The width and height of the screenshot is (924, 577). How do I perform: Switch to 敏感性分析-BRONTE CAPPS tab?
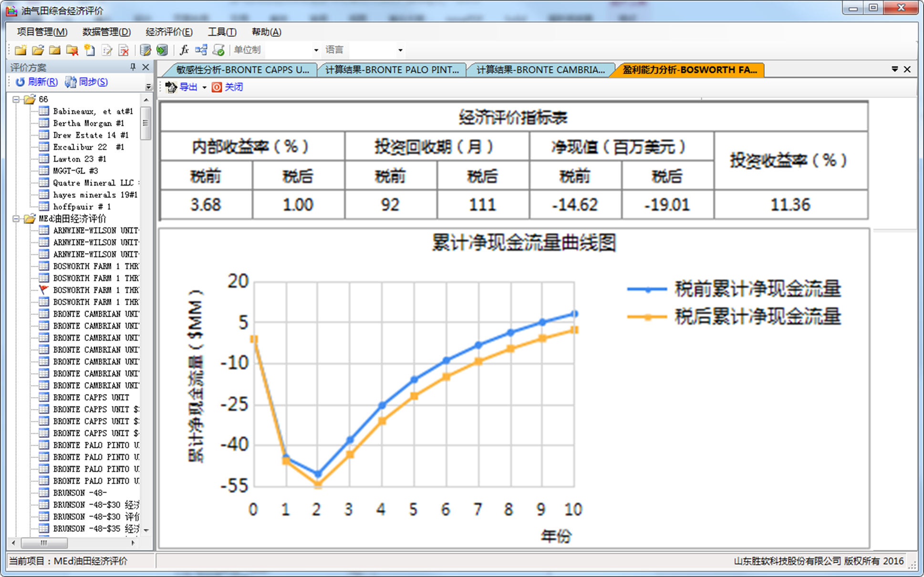pyautogui.click(x=242, y=70)
